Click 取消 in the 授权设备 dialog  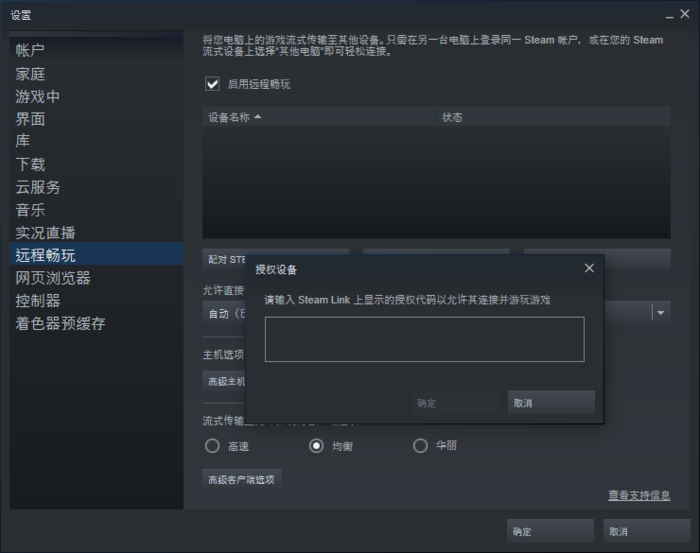coord(550,403)
